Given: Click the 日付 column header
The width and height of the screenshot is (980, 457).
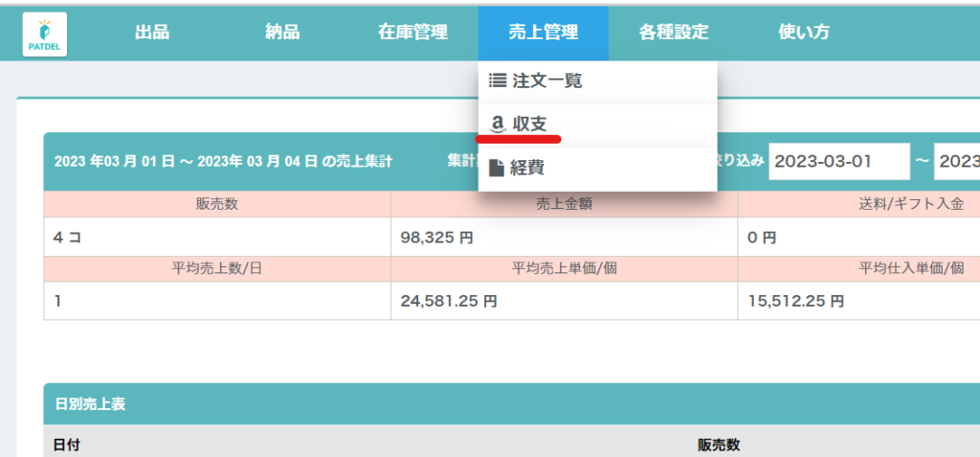Looking at the screenshot, I should (x=66, y=445).
